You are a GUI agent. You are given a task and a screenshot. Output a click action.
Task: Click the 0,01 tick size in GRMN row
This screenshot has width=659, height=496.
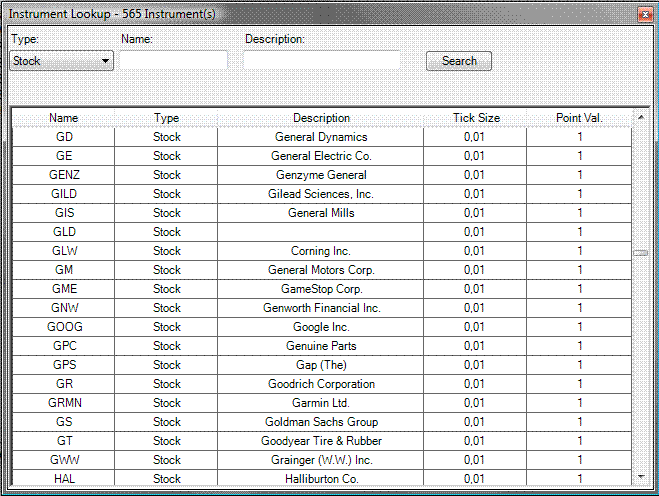coord(475,403)
